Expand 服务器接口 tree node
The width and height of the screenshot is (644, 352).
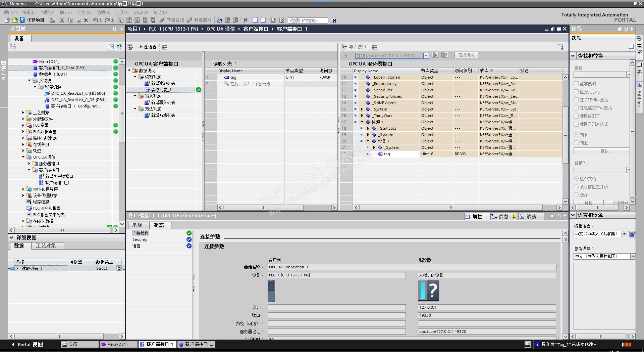[x=29, y=164]
